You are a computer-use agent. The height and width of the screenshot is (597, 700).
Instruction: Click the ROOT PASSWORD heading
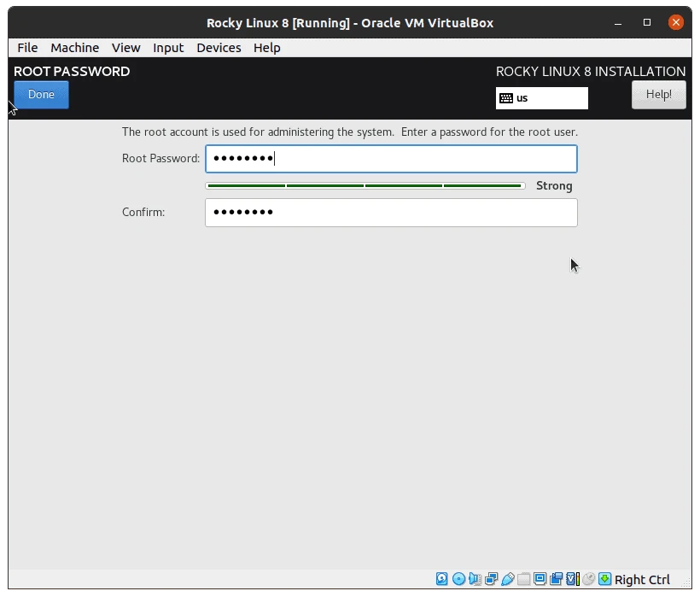tap(72, 72)
